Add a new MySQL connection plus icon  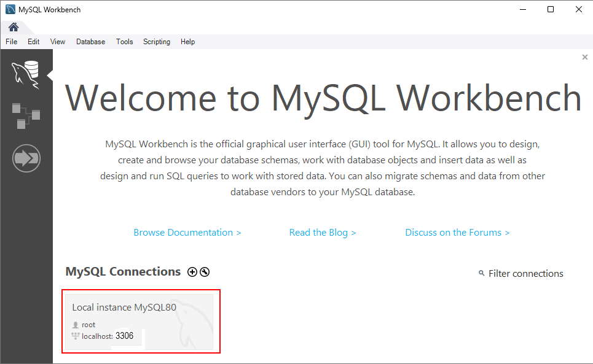tap(192, 272)
